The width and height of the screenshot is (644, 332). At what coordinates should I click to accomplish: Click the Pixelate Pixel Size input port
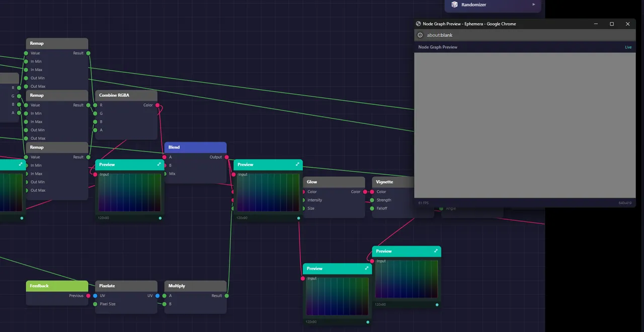pyautogui.click(x=95, y=304)
